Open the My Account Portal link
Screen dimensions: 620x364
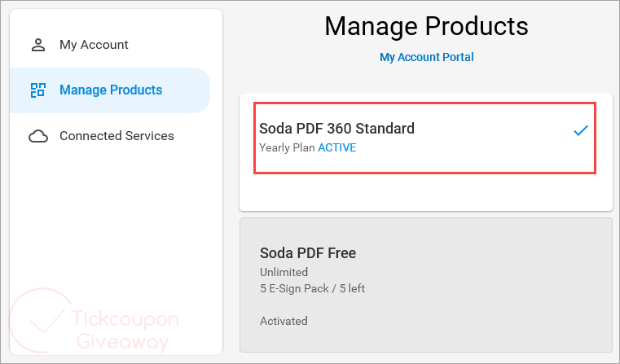[427, 57]
